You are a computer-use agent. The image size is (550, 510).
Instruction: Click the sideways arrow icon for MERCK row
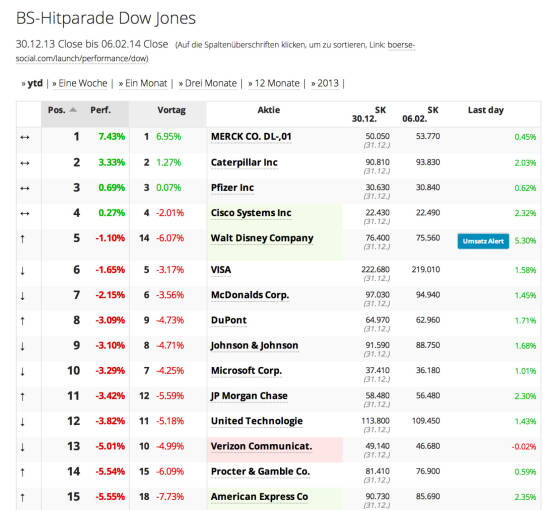[25, 137]
